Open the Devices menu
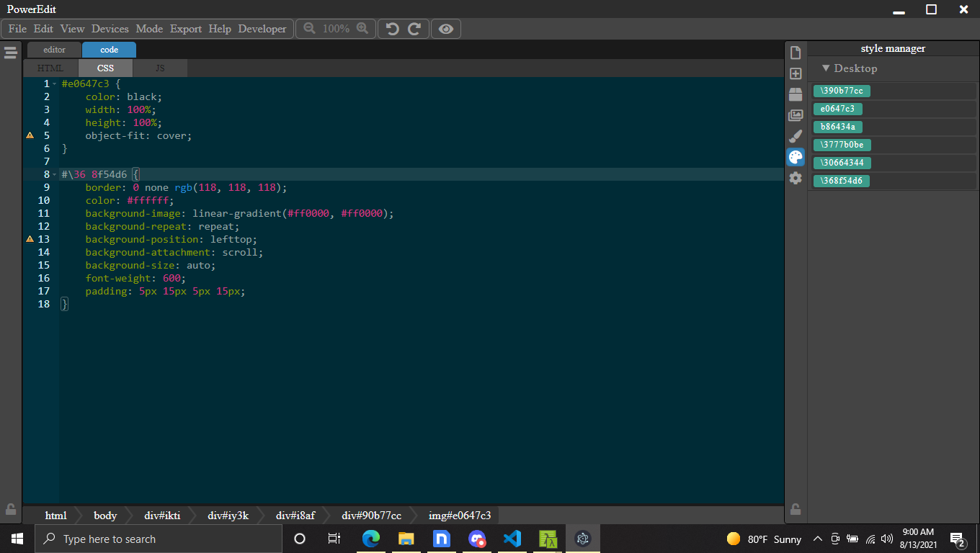 110,29
